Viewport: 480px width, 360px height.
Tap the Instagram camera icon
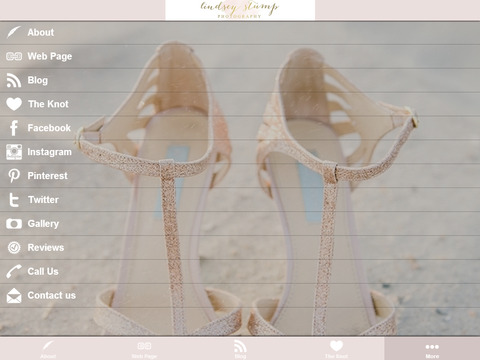(14, 152)
